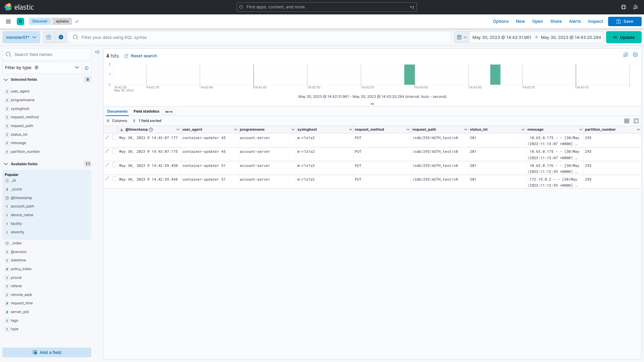The image size is (644, 362).
Task: Open the monster01* data view dropdown
Action: pyautogui.click(x=21, y=37)
